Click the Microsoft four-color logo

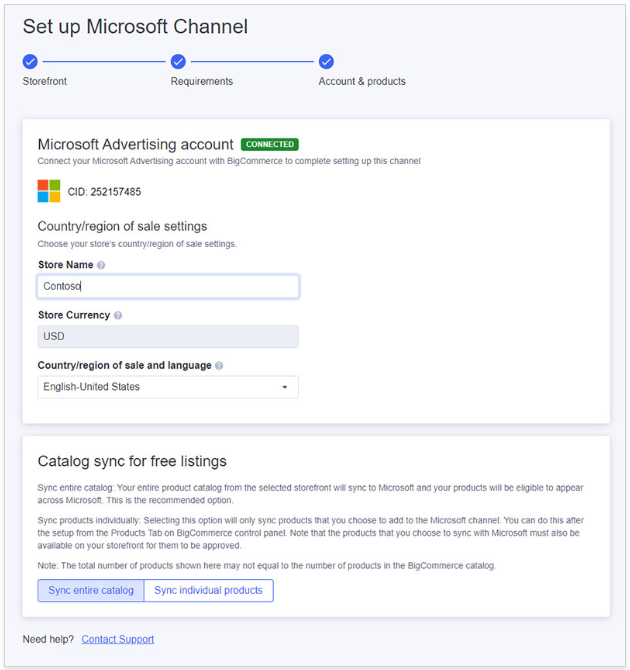49,191
